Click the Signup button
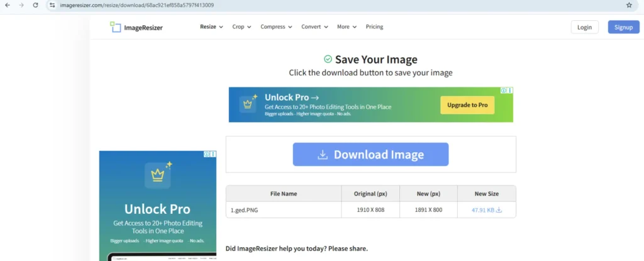This screenshot has width=644, height=261. click(x=623, y=27)
